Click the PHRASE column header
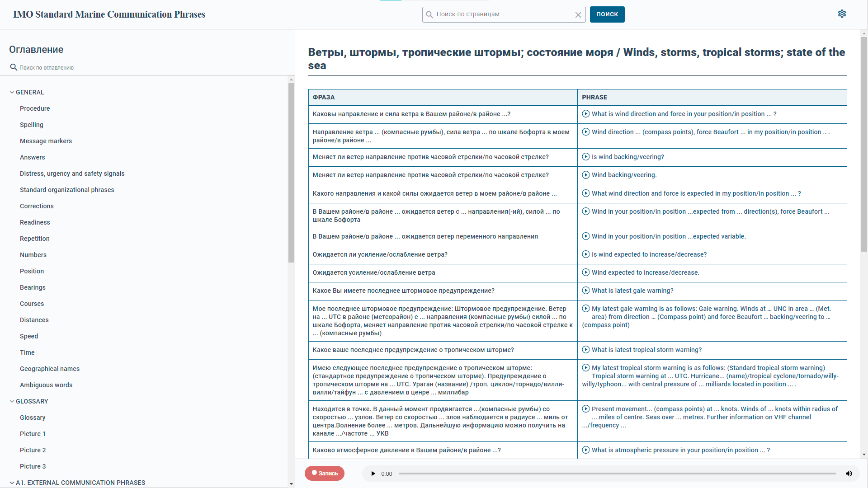868x488 pixels. (712, 97)
